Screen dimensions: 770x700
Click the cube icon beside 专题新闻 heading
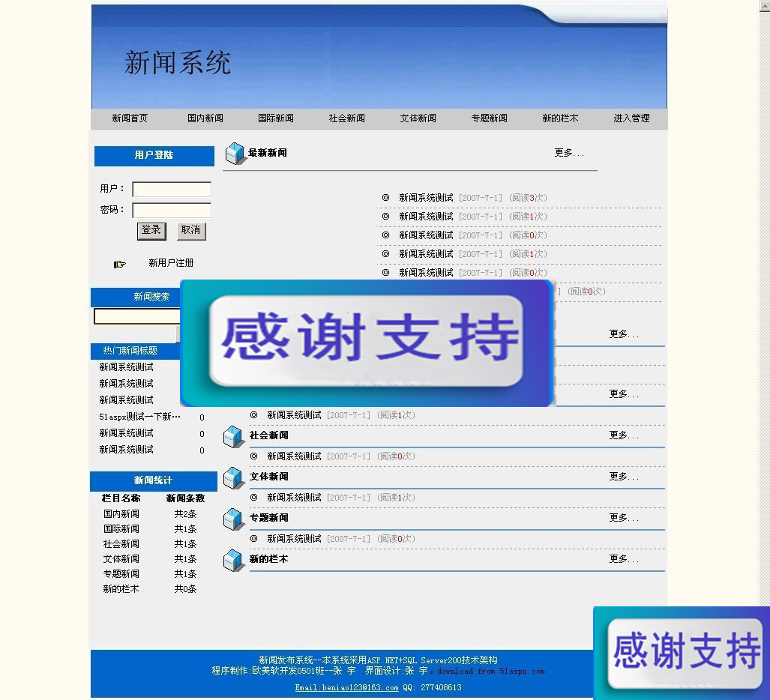click(232, 519)
